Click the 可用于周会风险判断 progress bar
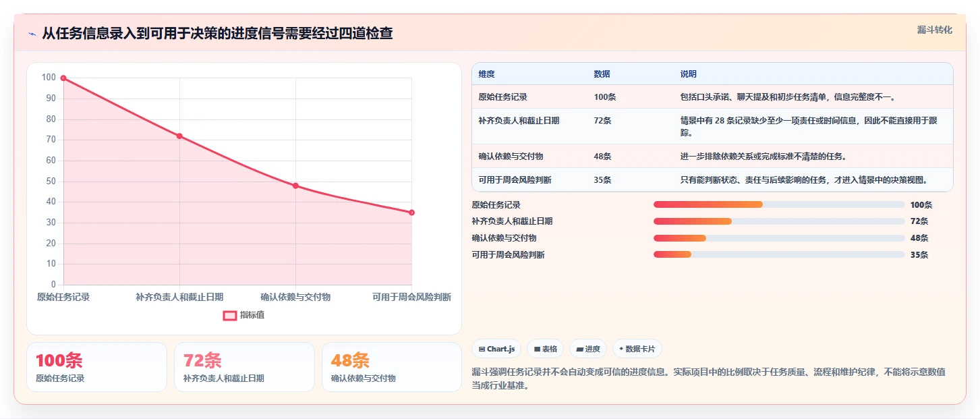This screenshot has width=980, height=419. click(x=779, y=254)
